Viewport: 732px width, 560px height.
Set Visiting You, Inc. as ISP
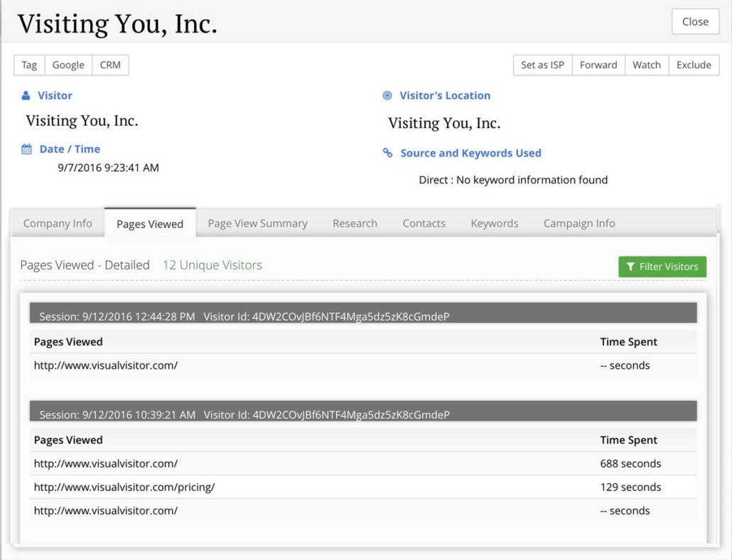pyautogui.click(x=542, y=65)
